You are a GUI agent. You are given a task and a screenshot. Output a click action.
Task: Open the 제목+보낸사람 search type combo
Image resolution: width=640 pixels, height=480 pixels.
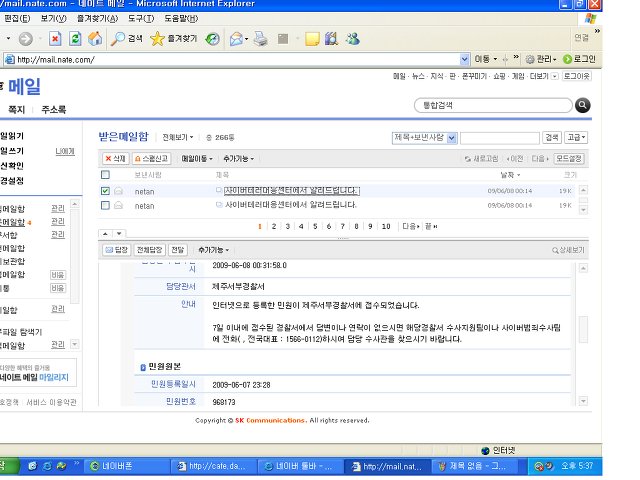click(x=424, y=138)
